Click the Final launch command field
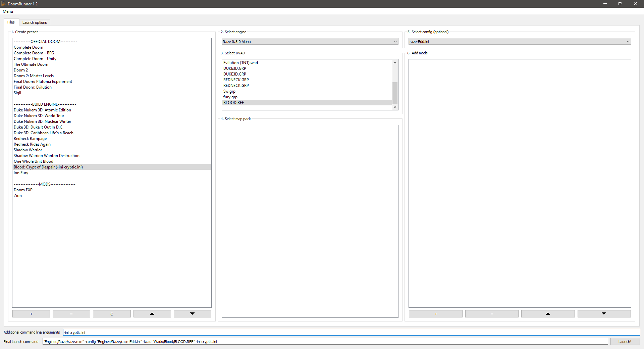Image resolution: width=644 pixels, height=349 pixels. 325,342
